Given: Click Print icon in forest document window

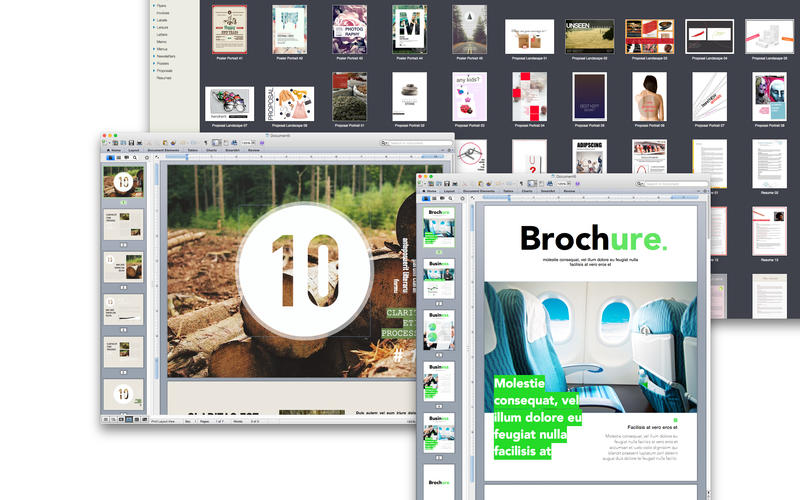Looking at the screenshot, I should tap(139, 143).
